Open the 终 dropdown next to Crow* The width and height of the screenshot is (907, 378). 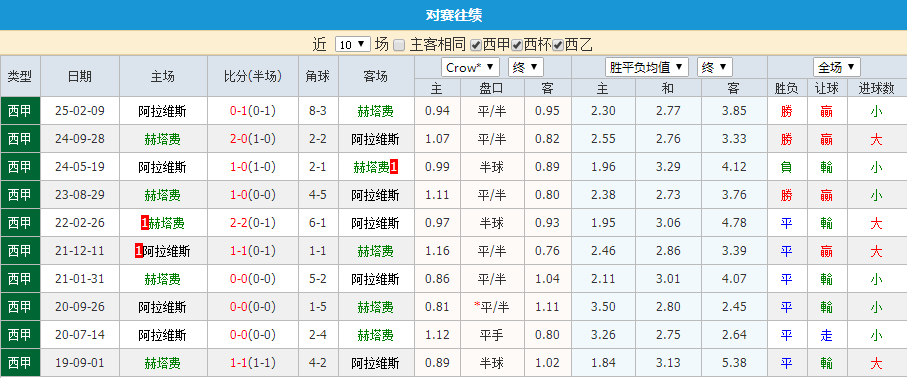click(x=526, y=67)
